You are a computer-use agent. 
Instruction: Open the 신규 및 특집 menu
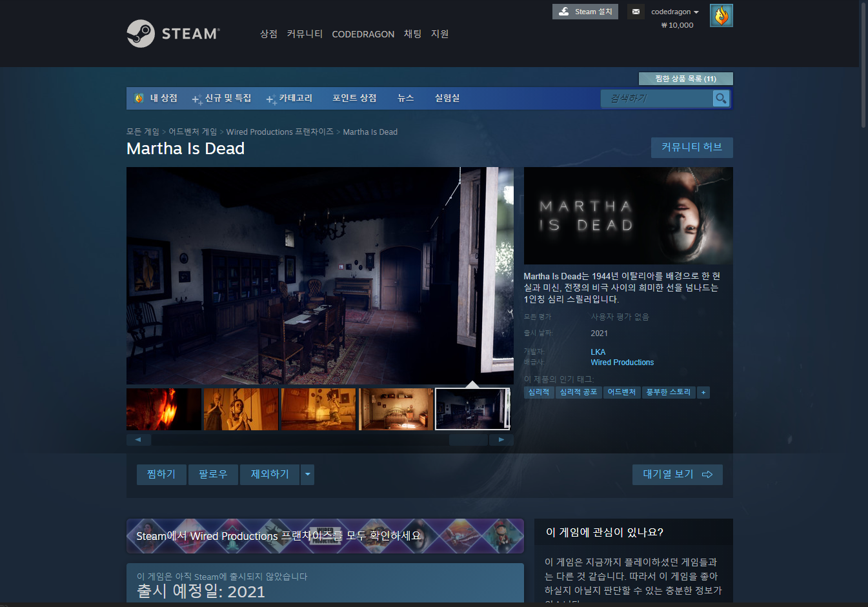coord(222,98)
